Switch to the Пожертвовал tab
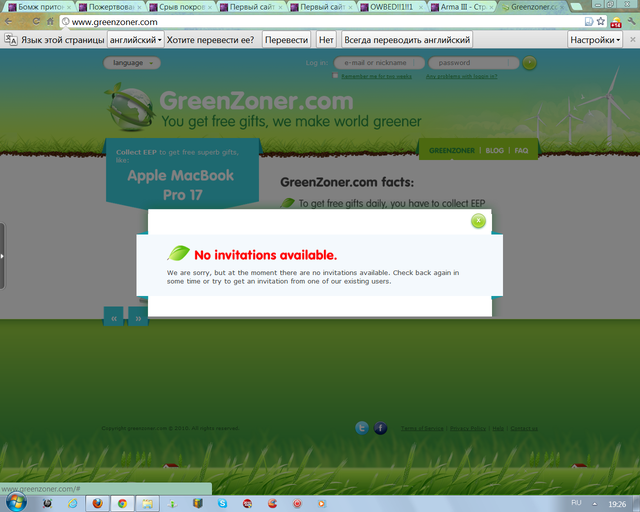 point(108,7)
